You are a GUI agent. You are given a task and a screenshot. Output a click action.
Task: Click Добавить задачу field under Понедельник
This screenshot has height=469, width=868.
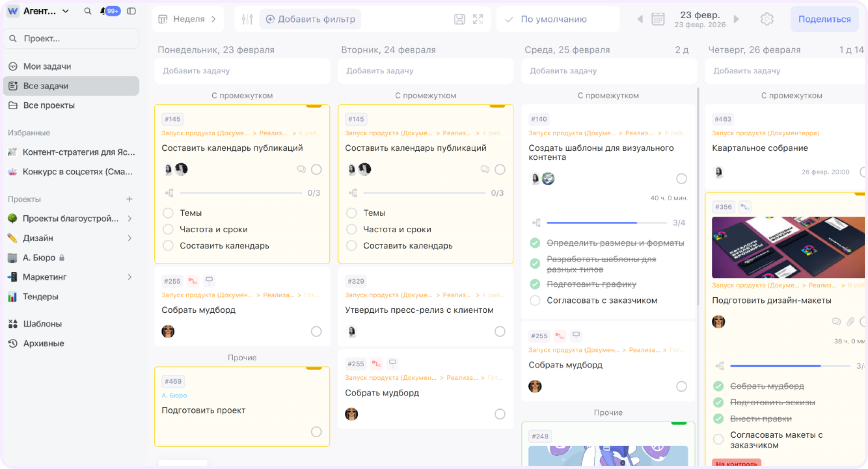click(x=242, y=71)
